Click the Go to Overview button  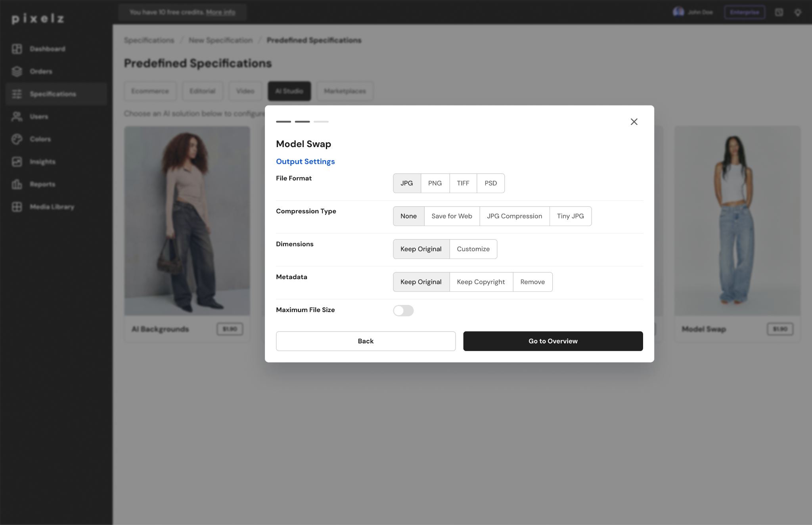(x=553, y=341)
